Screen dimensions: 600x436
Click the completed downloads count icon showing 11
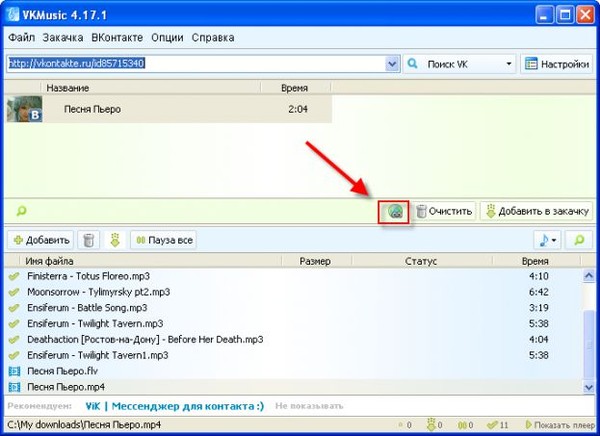coord(492,425)
